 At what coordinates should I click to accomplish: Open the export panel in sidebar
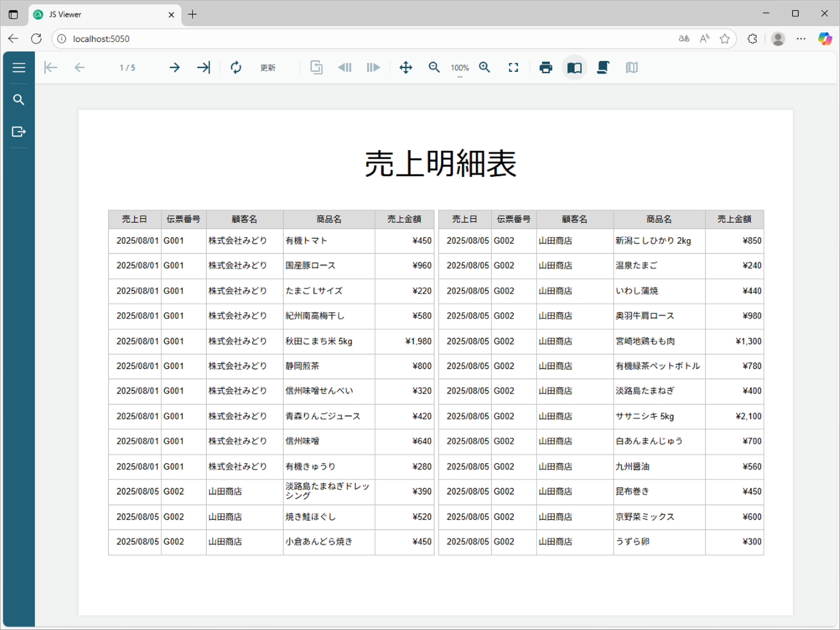click(x=19, y=132)
